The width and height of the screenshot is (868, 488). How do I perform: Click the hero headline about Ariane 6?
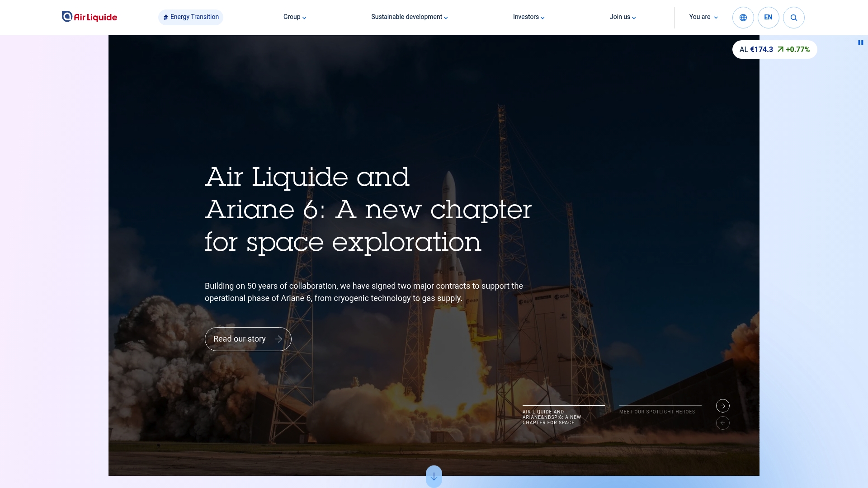[x=368, y=209]
